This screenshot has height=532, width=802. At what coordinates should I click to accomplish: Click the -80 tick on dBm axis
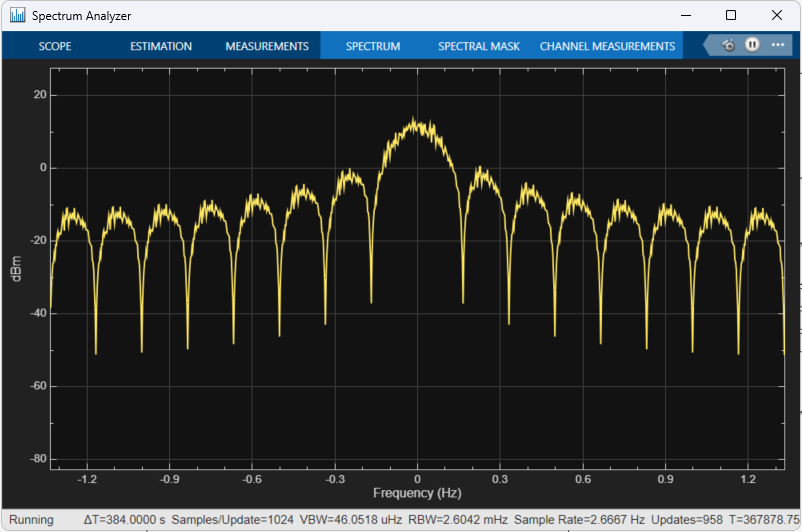38,459
